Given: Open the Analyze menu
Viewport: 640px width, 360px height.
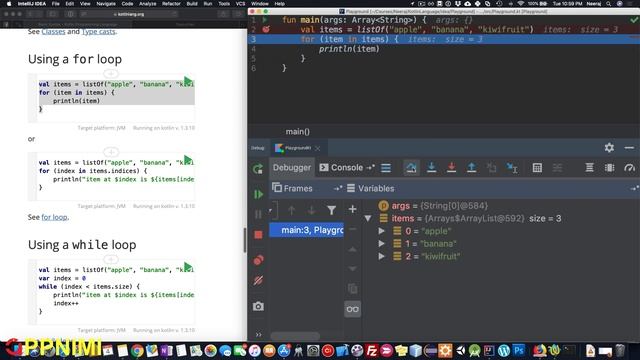Looking at the screenshot, I should pyautogui.click(x=147, y=4).
